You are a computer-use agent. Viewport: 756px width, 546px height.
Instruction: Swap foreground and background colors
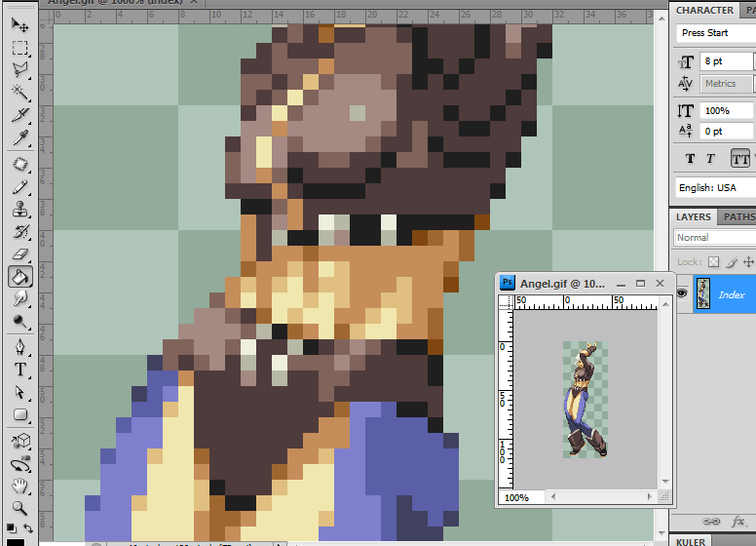[28, 528]
